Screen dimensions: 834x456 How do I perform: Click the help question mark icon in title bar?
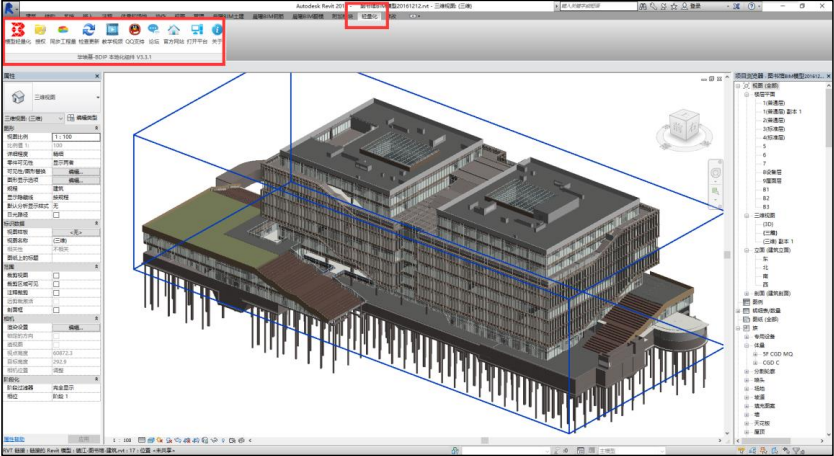tap(750, 6)
